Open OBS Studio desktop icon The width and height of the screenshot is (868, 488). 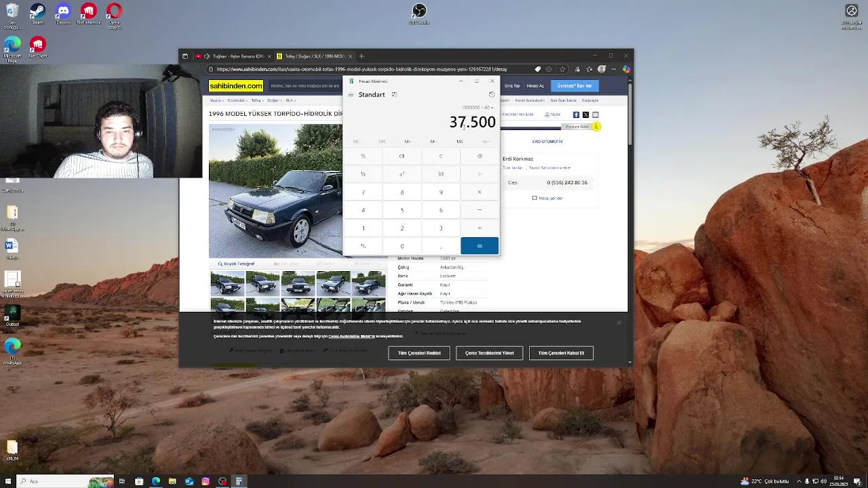click(419, 14)
